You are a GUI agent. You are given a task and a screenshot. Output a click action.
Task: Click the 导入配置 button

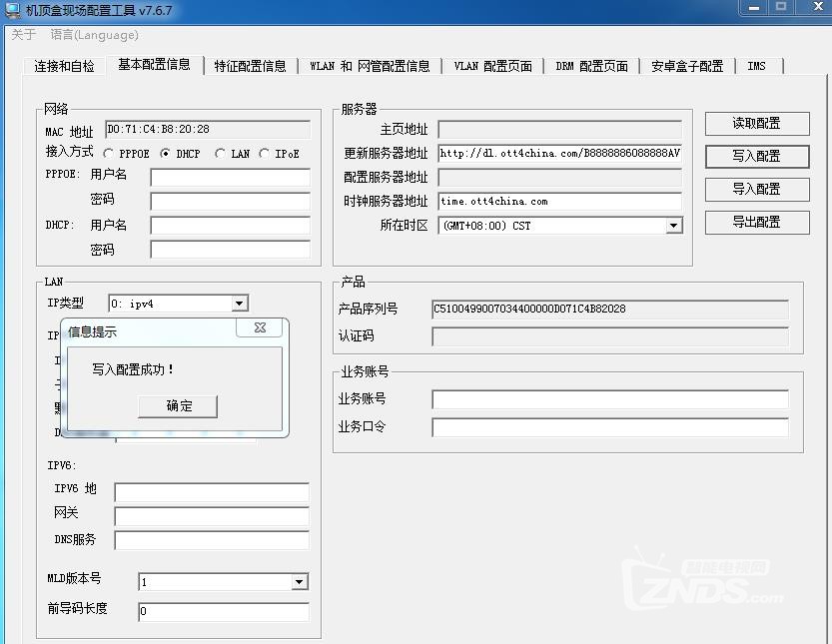point(757,190)
